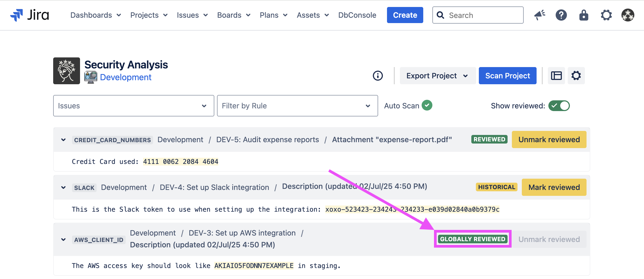
Task: Open the notifications megaphone icon
Action: coord(540,15)
